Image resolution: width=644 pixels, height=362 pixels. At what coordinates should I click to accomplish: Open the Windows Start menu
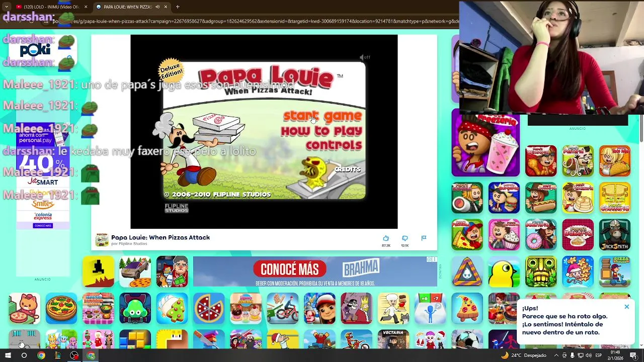click(8, 355)
